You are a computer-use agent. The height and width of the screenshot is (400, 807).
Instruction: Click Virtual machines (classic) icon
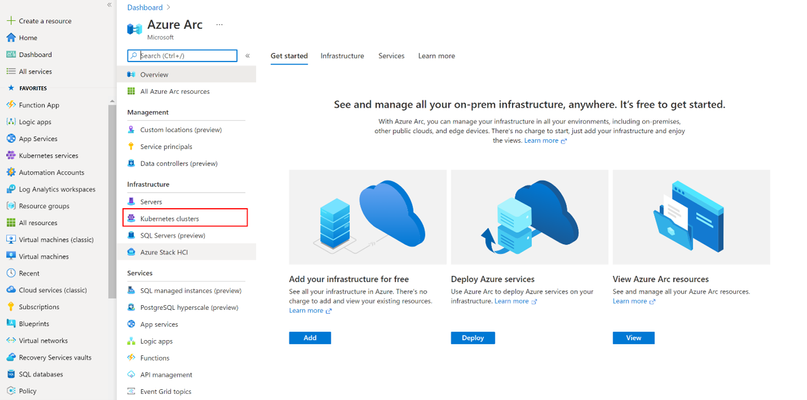coord(10,239)
